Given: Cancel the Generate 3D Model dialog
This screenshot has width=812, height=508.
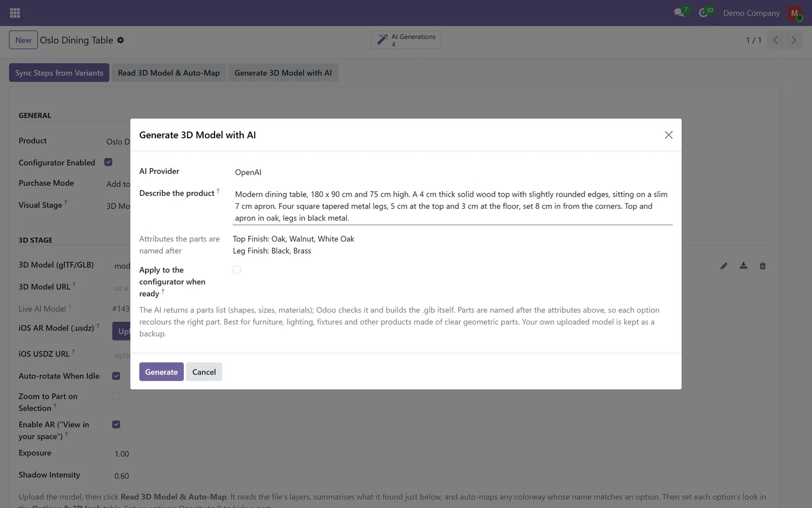Looking at the screenshot, I should 204,372.
